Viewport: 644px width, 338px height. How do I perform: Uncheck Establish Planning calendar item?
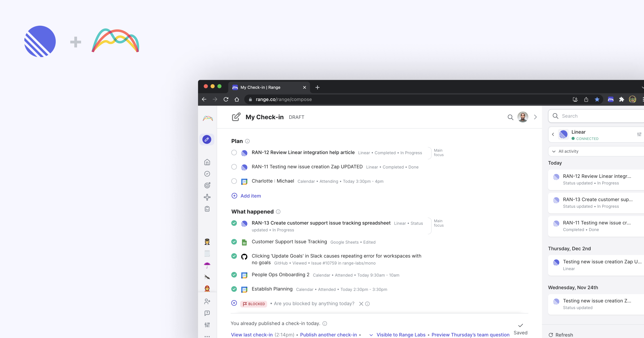click(x=234, y=289)
